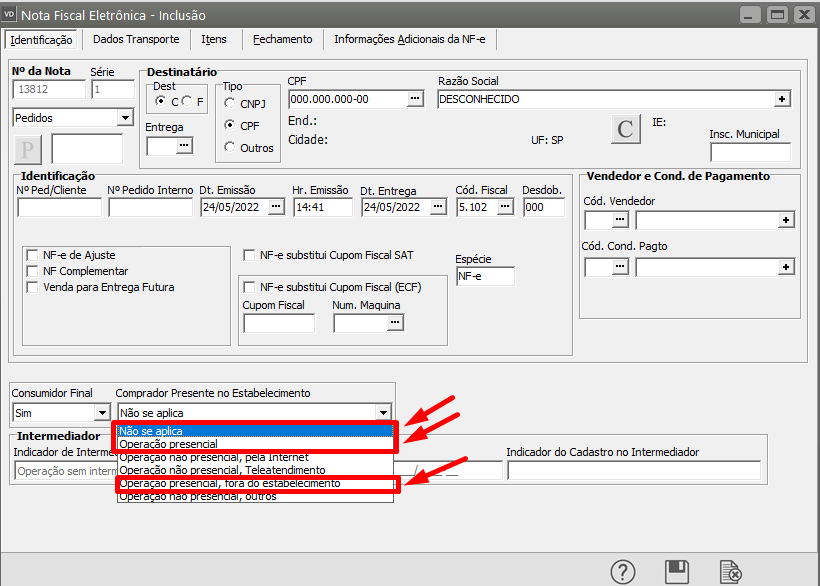Image resolution: width=820 pixels, height=586 pixels.
Task: Open the Fechamento tab
Action: [x=283, y=39]
